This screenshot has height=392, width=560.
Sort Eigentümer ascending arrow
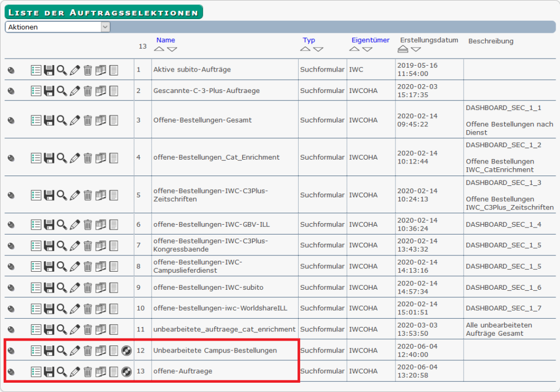pyautogui.click(x=354, y=49)
